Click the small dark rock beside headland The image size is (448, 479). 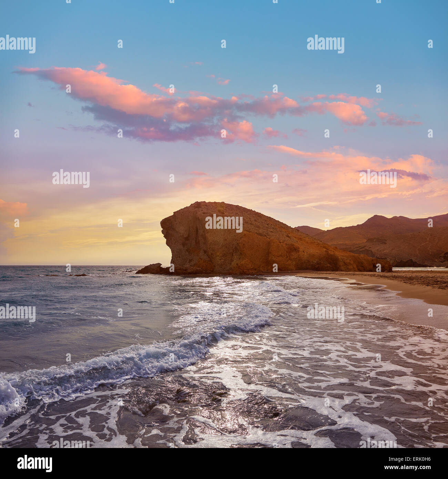pos(152,269)
